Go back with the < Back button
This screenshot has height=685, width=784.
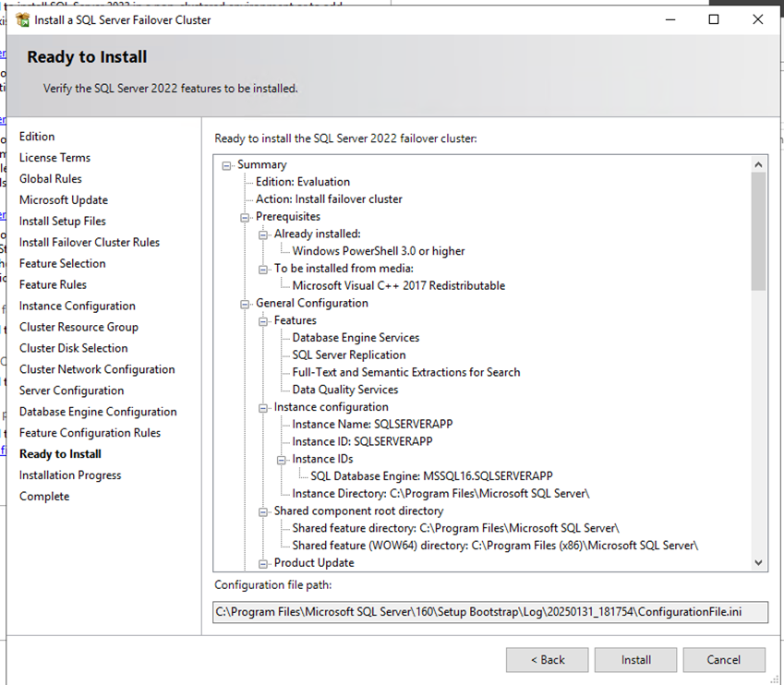(x=547, y=660)
